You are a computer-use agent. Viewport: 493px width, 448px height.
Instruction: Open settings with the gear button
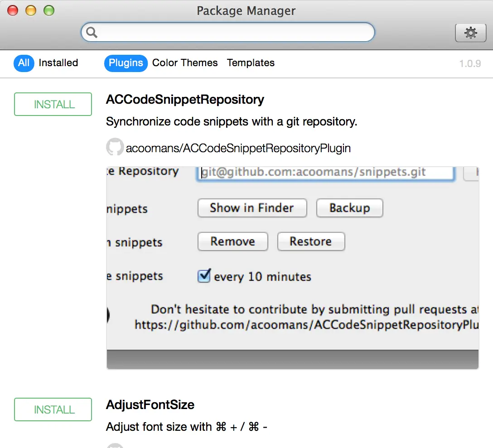click(470, 32)
